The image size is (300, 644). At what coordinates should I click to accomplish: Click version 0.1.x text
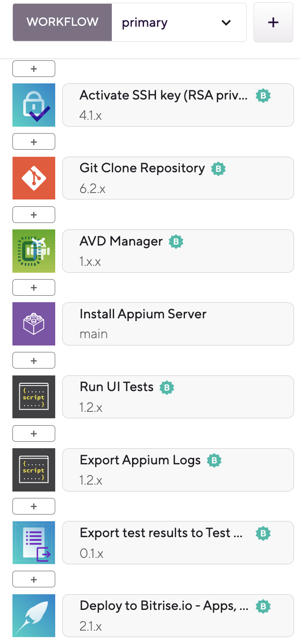click(92, 553)
